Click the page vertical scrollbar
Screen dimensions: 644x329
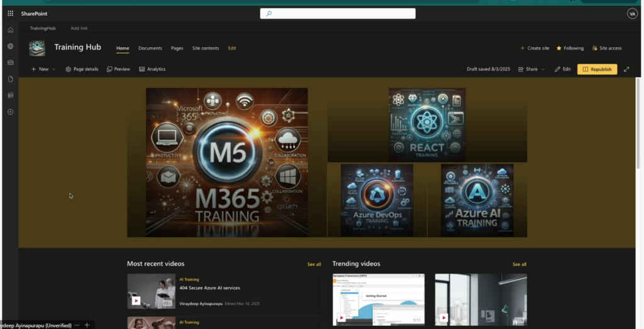pos(638,123)
